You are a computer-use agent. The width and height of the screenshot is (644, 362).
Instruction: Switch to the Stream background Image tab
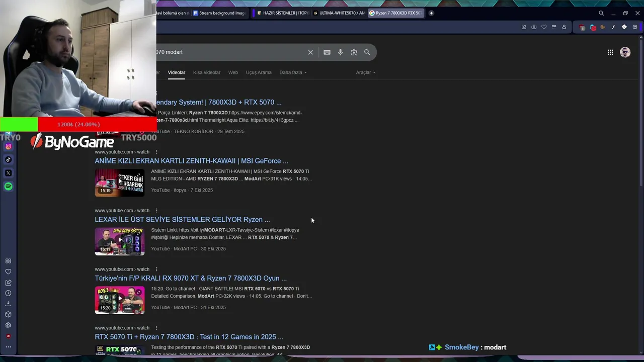pyautogui.click(x=220, y=13)
